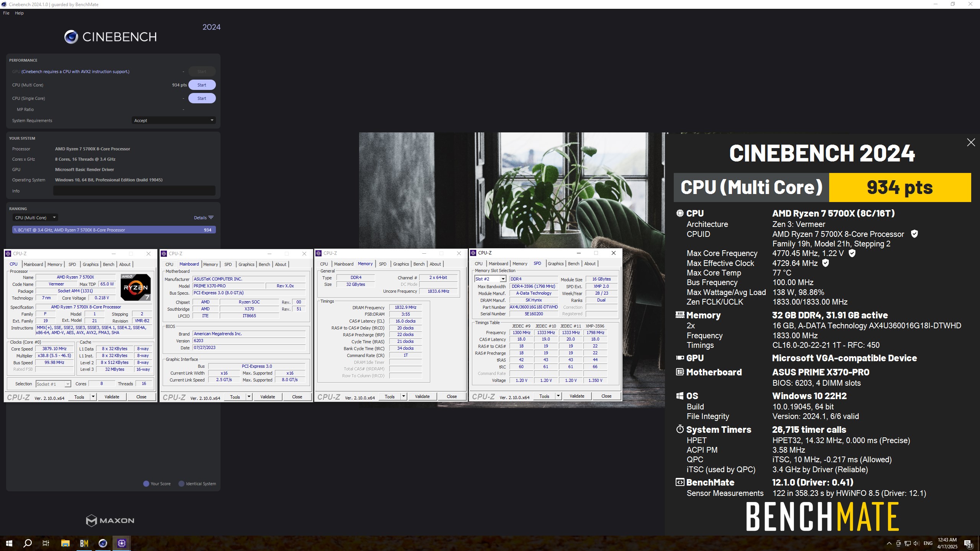Switch to Bench tab in CPU-Z CPU window
This screenshot has width=980, height=551.
(x=109, y=264)
